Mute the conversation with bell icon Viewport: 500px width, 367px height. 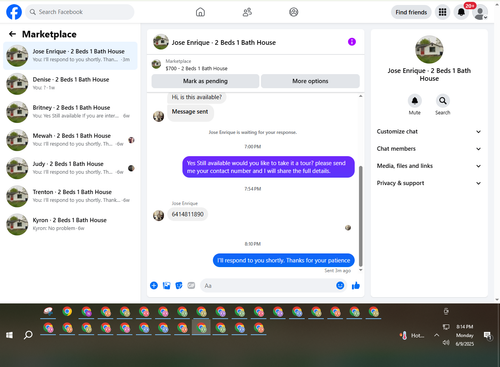(x=415, y=101)
